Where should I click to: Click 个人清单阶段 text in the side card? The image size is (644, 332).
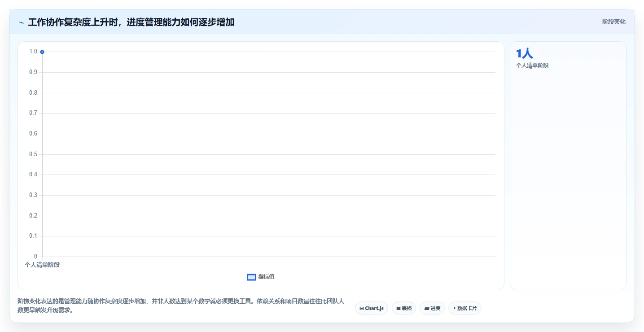(x=532, y=66)
